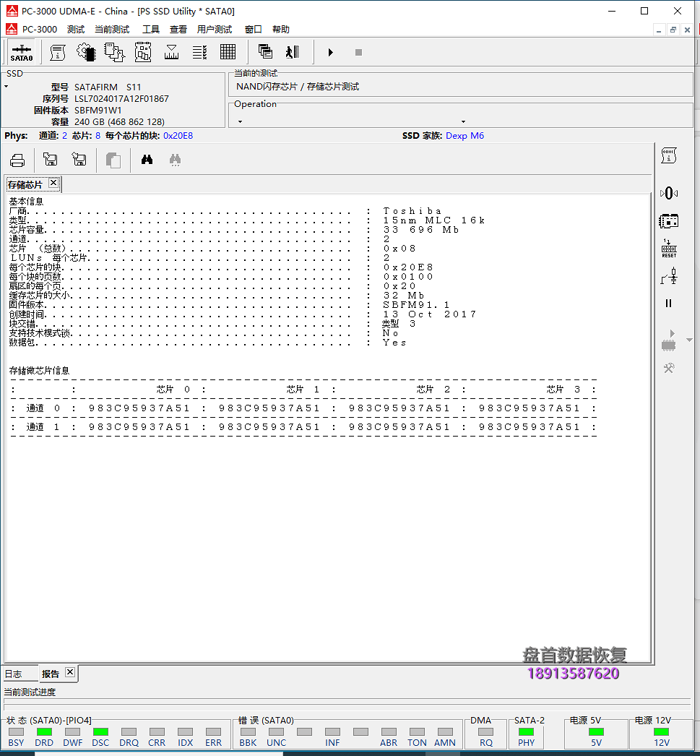The width and height of the screenshot is (700, 756).
Task: Click the dimmed chip-with-play icon in right sidebar
Action: (669, 340)
